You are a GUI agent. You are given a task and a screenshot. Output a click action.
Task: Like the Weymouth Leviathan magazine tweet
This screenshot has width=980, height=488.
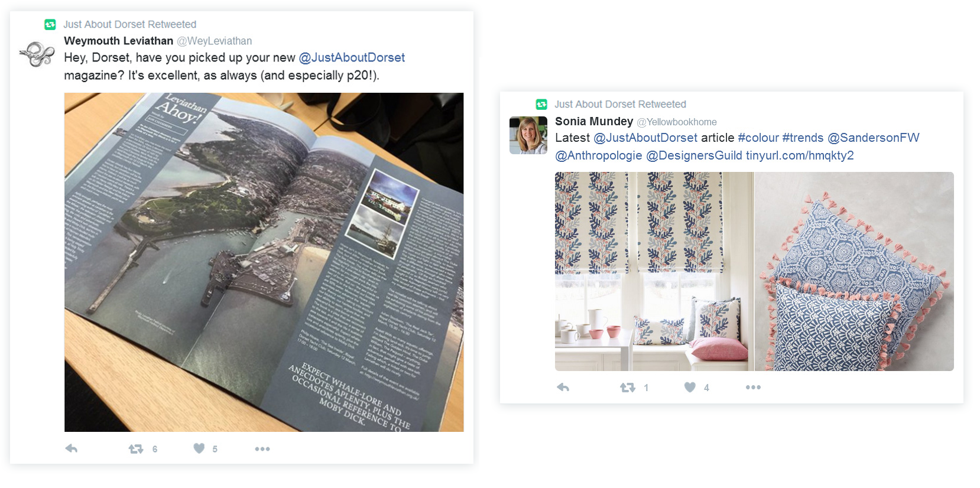coord(199,448)
